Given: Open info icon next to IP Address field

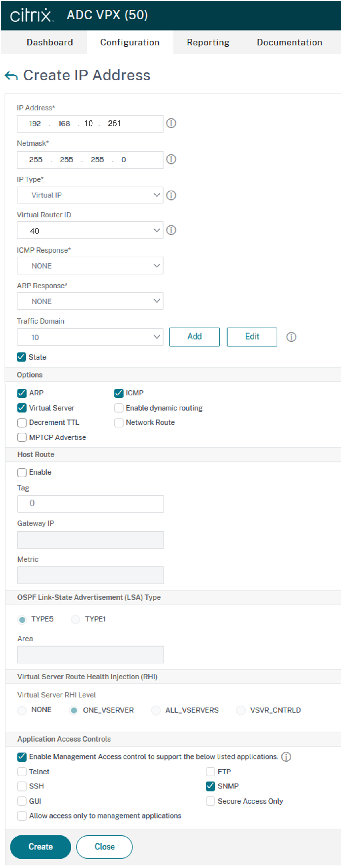Looking at the screenshot, I should click(x=171, y=123).
